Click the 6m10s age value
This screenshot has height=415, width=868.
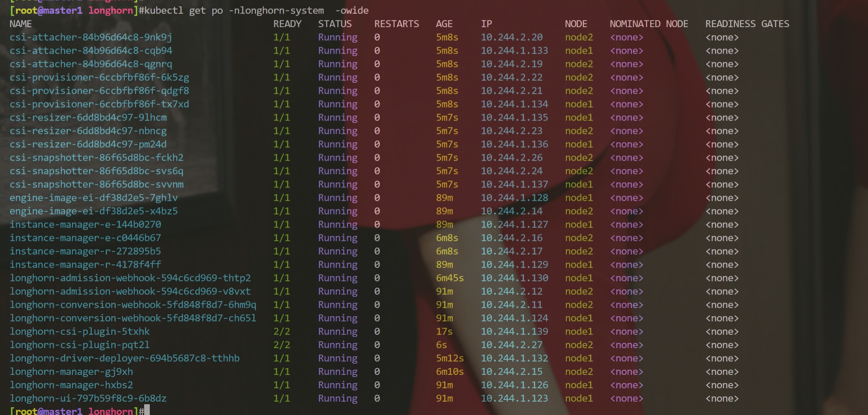pos(450,372)
